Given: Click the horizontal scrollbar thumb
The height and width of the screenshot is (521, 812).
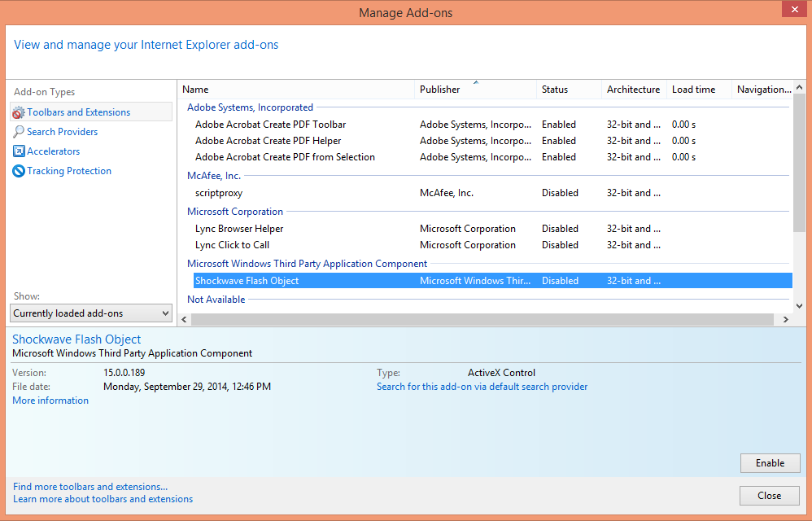Looking at the screenshot, I should coord(482,320).
